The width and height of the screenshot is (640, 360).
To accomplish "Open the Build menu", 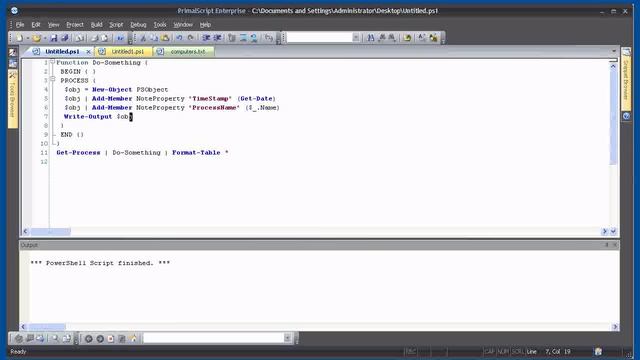I will 96,25.
